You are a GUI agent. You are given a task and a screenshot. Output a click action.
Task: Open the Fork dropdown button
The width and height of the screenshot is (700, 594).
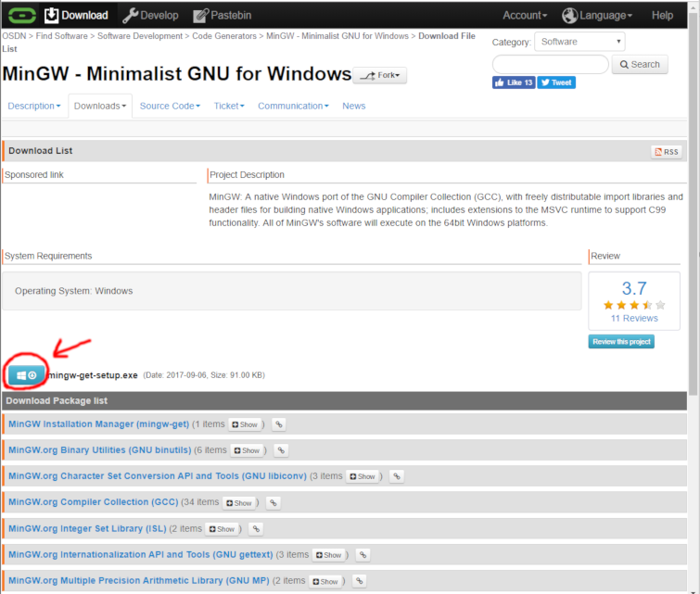click(x=380, y=75)
